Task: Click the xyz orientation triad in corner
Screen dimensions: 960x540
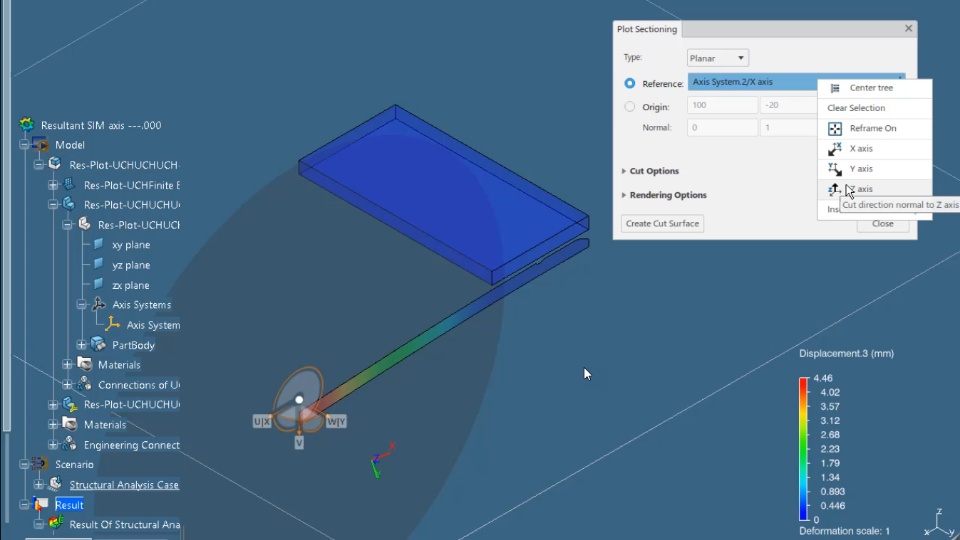Action: coord(940,523)
